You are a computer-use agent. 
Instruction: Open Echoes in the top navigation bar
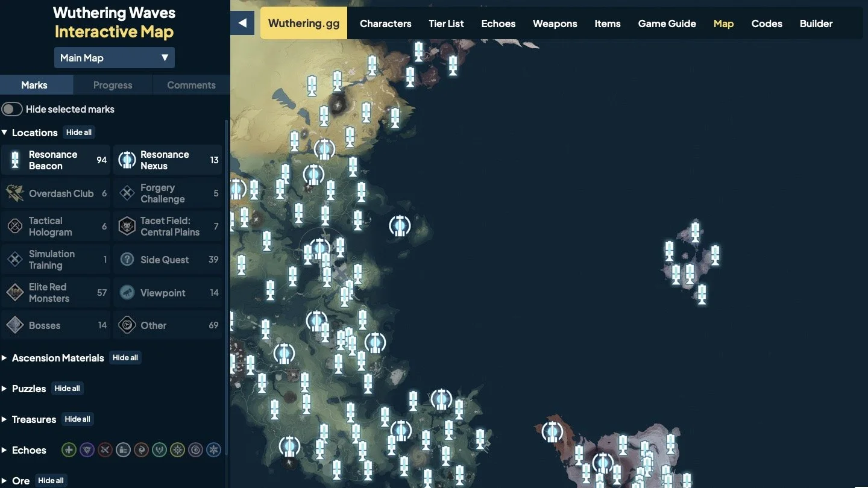pyautogui.click(x=498, y=23)
